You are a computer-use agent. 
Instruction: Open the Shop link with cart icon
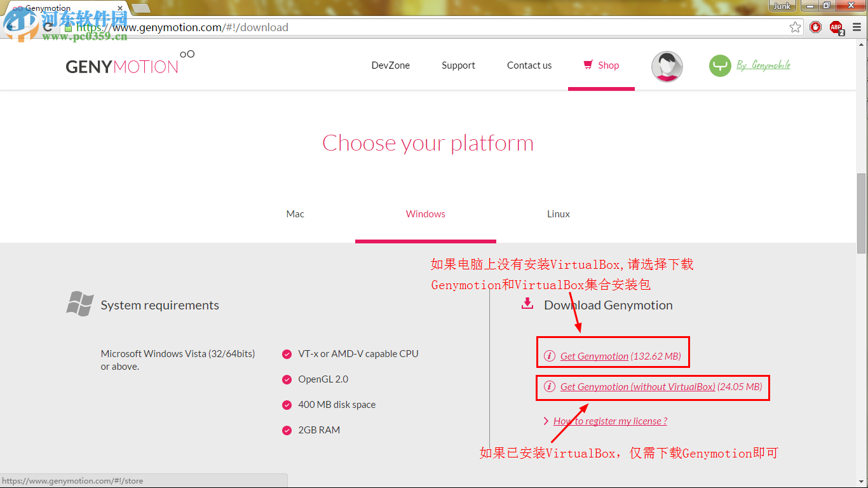click(601, 65)
